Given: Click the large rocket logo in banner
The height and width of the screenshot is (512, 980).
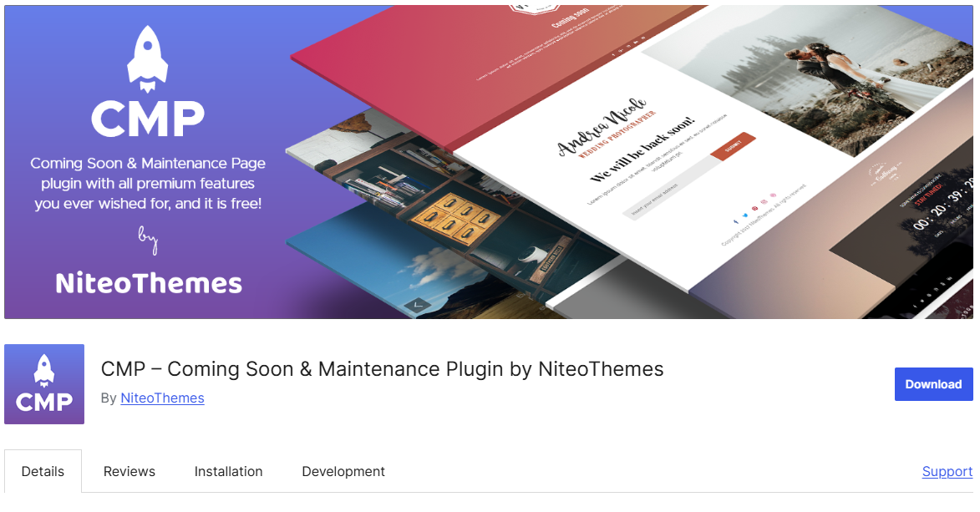Looking at the screenshot, I should pyautogui.click(x=148, y=59).
